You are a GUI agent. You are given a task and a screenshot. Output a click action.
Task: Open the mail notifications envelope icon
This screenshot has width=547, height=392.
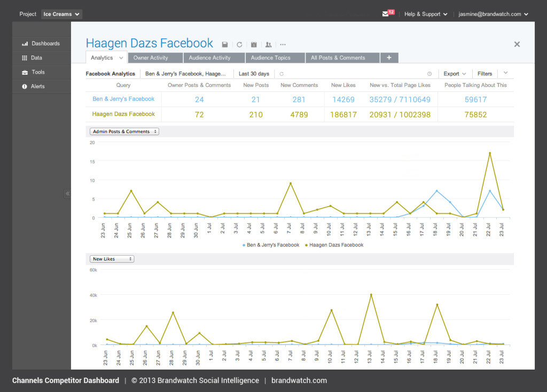pyautogui.click(x=386, y=14)
